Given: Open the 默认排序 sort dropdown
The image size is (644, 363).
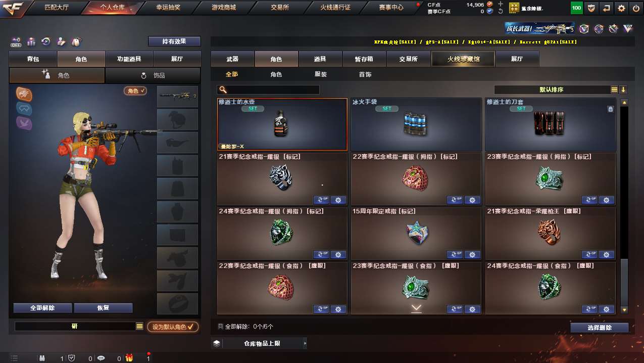Looking at the screenshot, I should pos(552,89).
